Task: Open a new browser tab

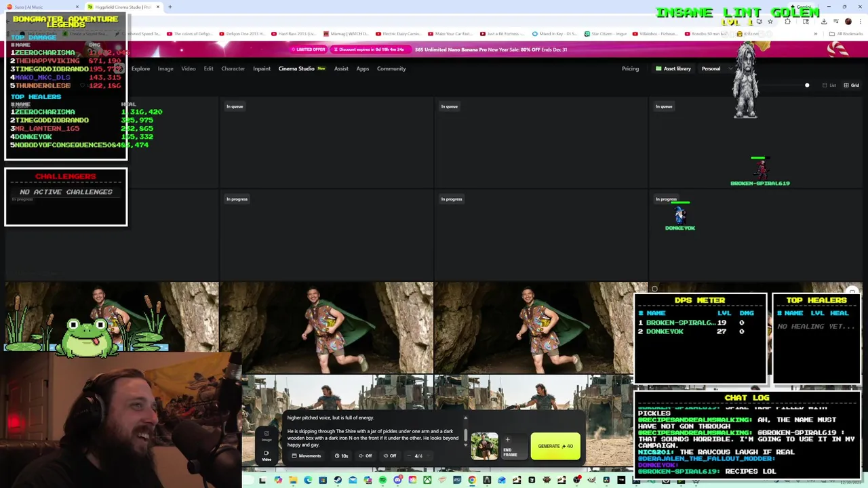Action: click(170, 7)
